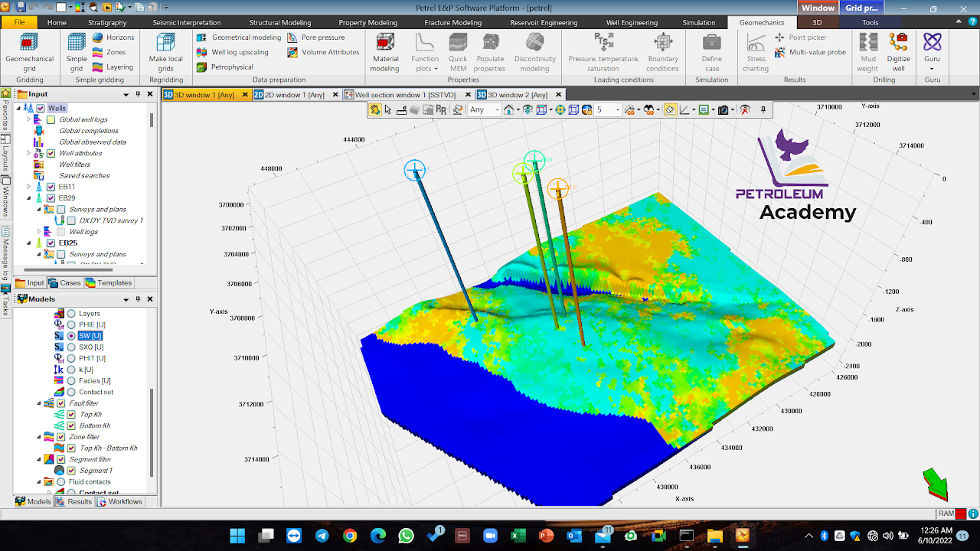Open the 'Any' dropdown in window toolbar
980x551 pixels.
(x=484, y=110)
